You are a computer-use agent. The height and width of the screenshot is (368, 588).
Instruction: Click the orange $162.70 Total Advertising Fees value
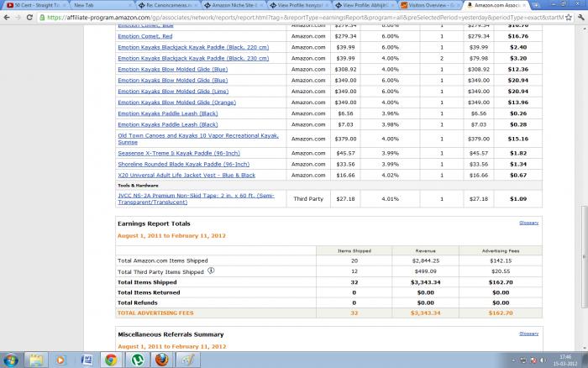pos(501,313)
